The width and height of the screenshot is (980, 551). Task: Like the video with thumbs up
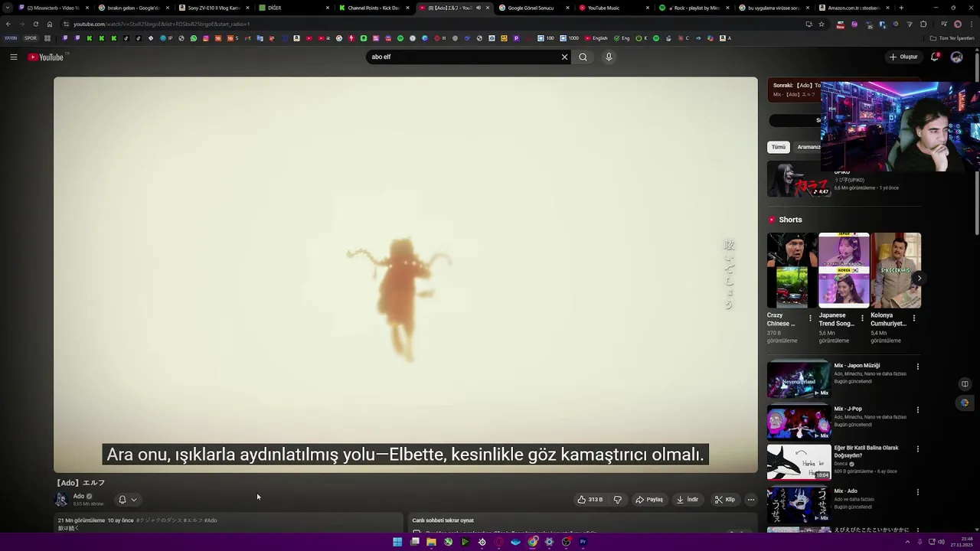coord(590,500)
